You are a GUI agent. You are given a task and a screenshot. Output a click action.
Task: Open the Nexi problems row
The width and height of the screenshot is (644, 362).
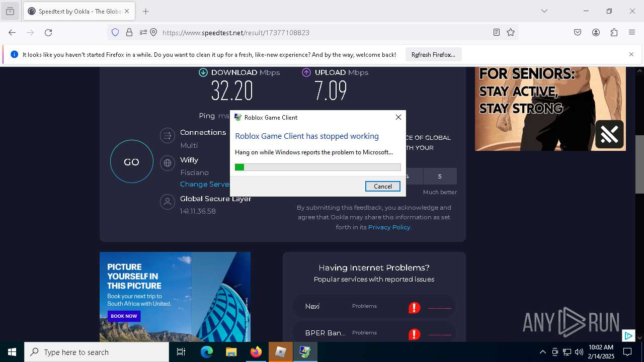point(374,306)
